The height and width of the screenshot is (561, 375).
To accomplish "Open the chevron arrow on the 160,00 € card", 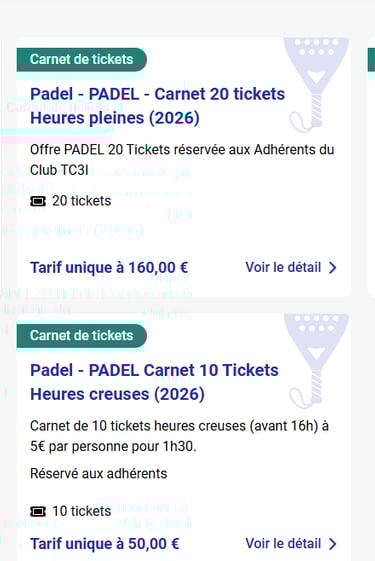I will point(333,268).
